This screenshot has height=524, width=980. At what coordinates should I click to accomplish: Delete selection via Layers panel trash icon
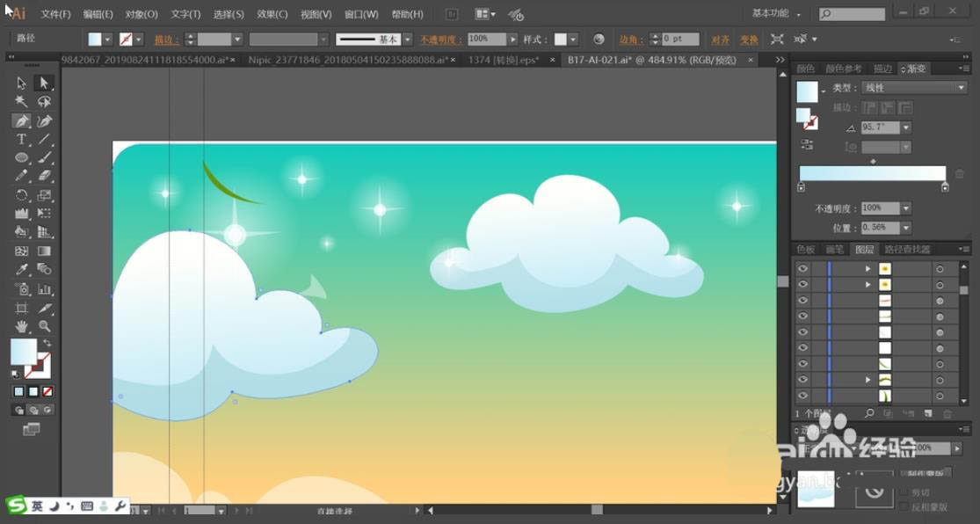(x=948, y=413)
